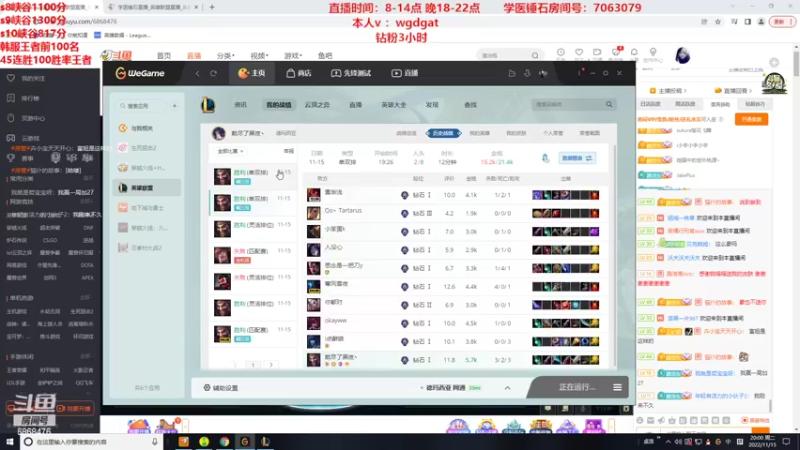The height and width of the screenshot is (450, 800).
Task: Click the League of Legends logo icon
Action: click(x=208, y=105)
